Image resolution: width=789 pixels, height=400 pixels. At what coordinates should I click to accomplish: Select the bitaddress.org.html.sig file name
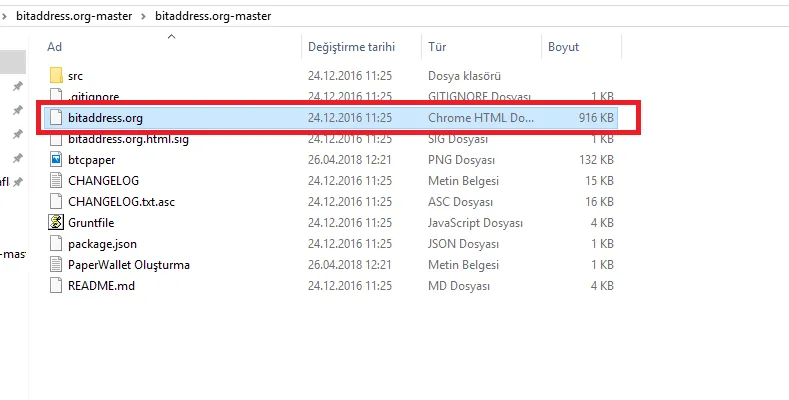[x=128, y=139]
